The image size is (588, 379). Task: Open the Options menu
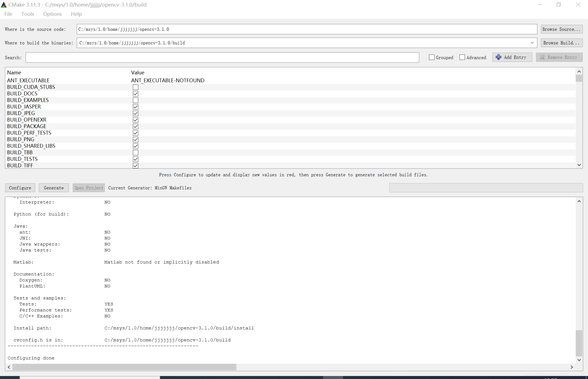coord(53,14)
